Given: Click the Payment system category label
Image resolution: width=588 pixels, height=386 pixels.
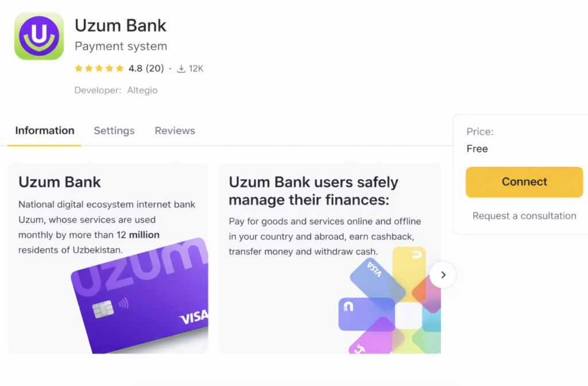Looking at the screenshot, I should (x=121, y=46).
